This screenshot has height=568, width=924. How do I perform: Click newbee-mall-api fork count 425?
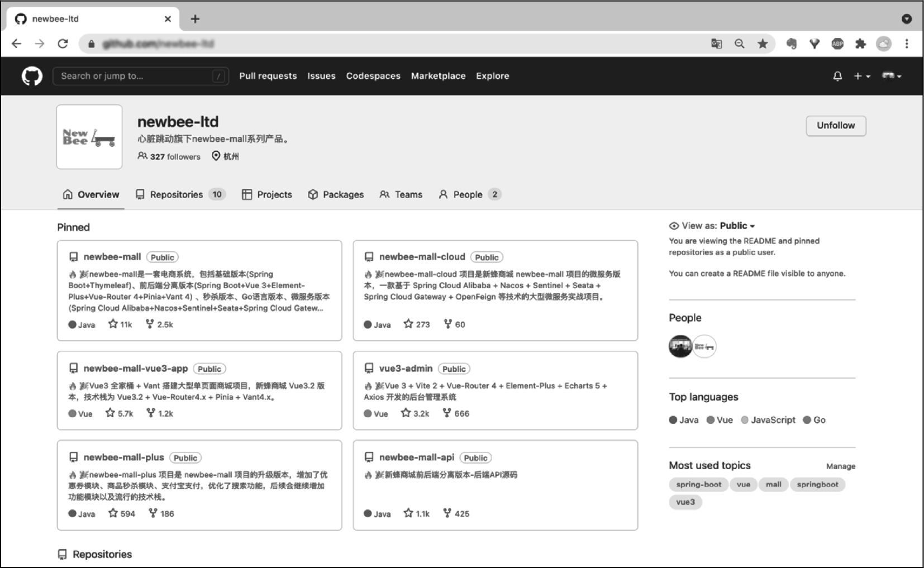coord(456,513)
